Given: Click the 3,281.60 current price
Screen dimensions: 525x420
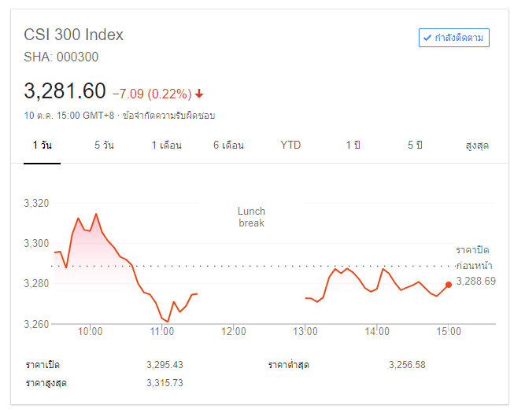Looking at the screenshot, I should [x=65, y=91].
